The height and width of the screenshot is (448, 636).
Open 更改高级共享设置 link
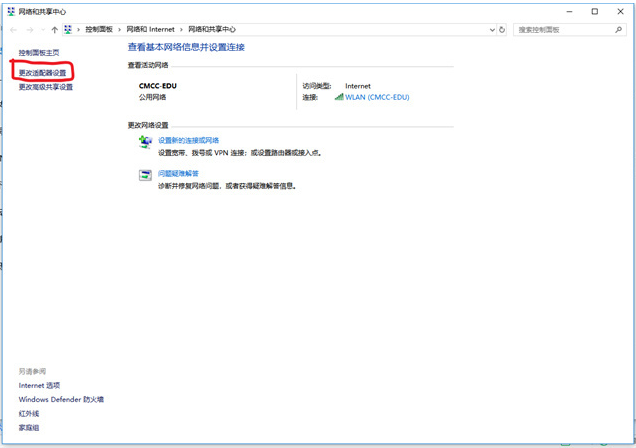pos(46,87)
